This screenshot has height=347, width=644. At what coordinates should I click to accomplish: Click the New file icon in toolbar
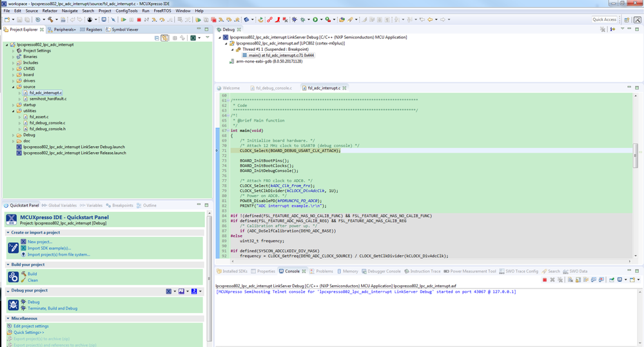[x=7, y=19]
